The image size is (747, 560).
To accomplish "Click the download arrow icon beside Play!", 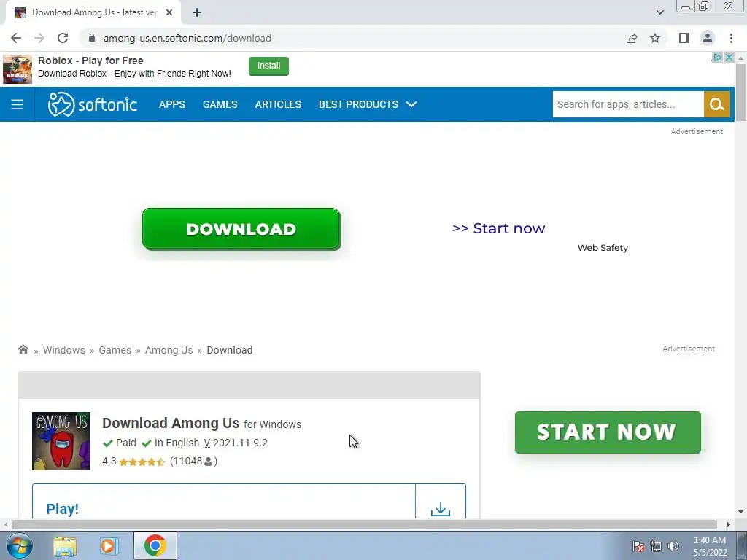I will [x=441, y=508].
